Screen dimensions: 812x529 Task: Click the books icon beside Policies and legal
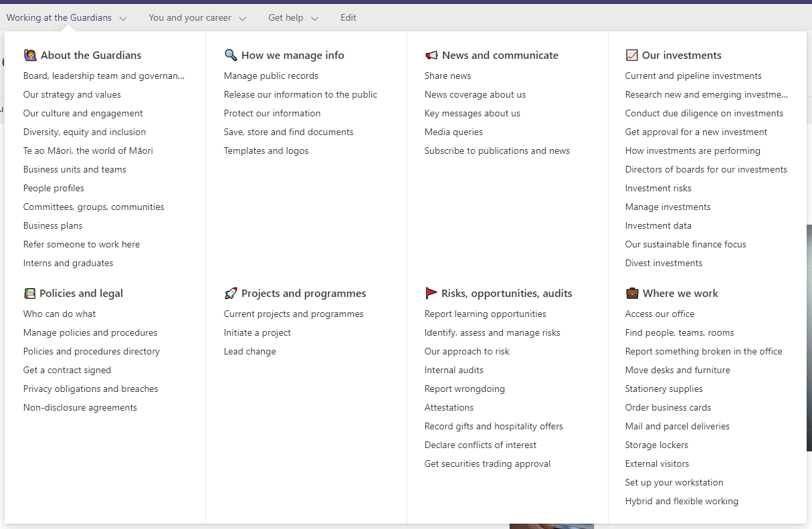coord(29,293)
